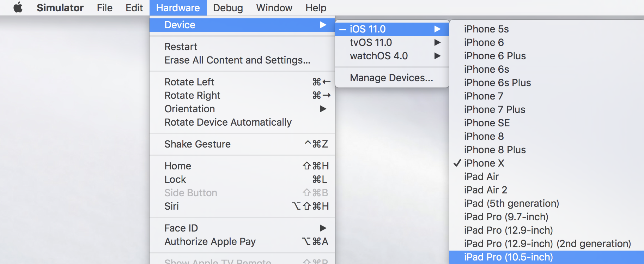Open the Apple menu

18,7
